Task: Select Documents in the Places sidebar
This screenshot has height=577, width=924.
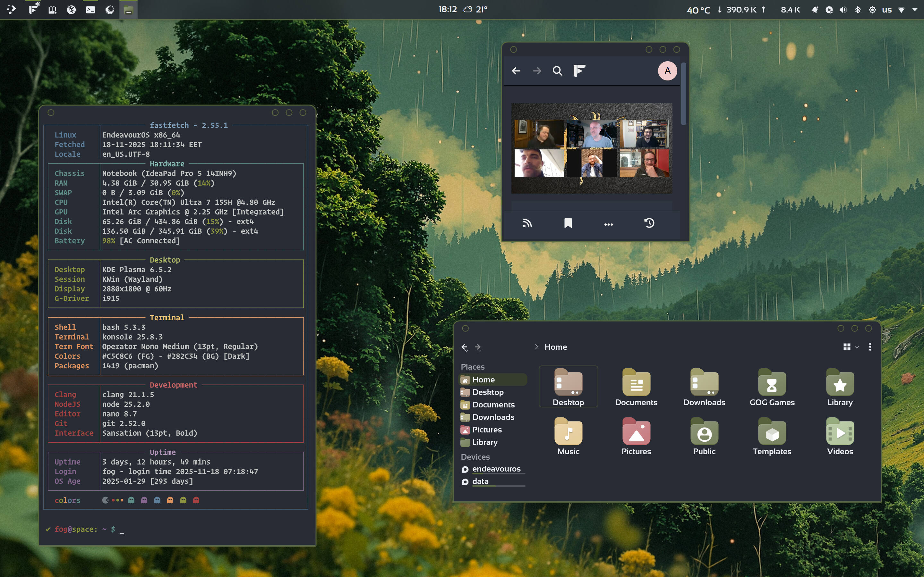Action: pyautogui.click(x=493, y=405)
